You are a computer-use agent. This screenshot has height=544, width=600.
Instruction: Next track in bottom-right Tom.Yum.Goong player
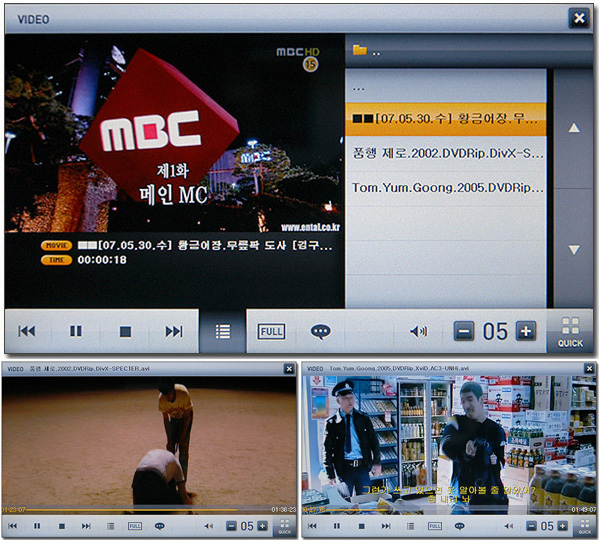coord(386,526)
